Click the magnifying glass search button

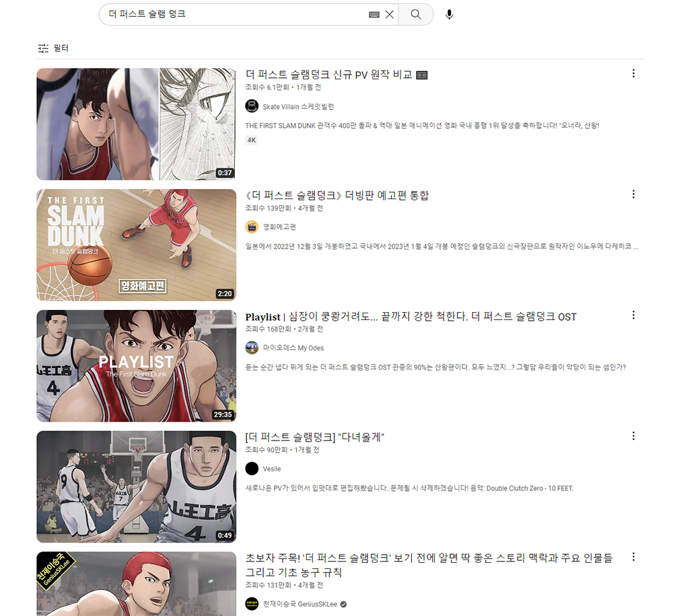tap(416, 14)
